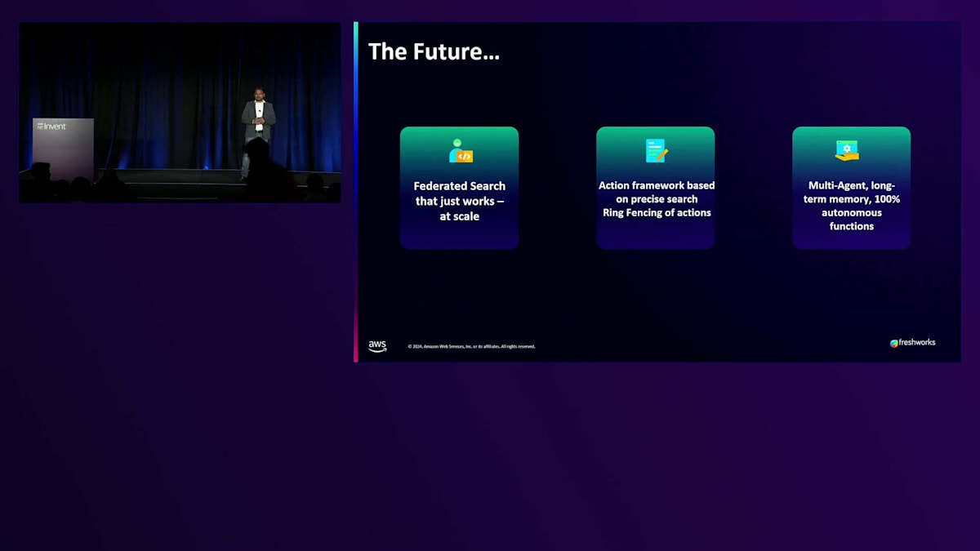Click the Action framework document-pencil icon
The image size is (980, 551).
point(657,150)
